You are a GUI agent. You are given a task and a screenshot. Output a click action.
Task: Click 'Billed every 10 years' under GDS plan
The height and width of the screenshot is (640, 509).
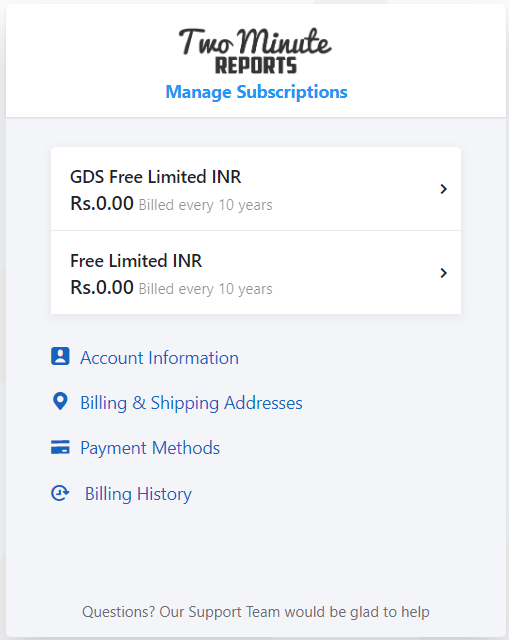pyautogui.click(x=205, y=205)
